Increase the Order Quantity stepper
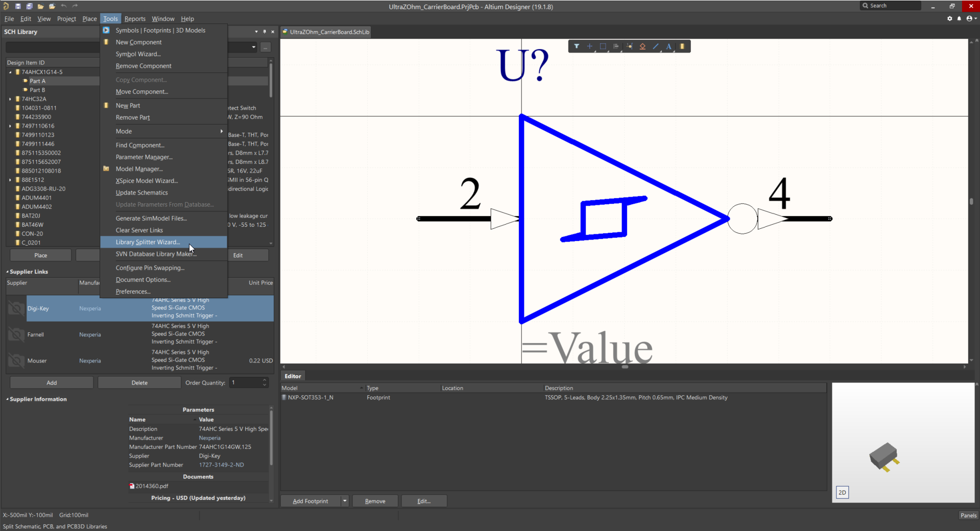The width and height of the screenshot is (980, 531). (265, 380)
